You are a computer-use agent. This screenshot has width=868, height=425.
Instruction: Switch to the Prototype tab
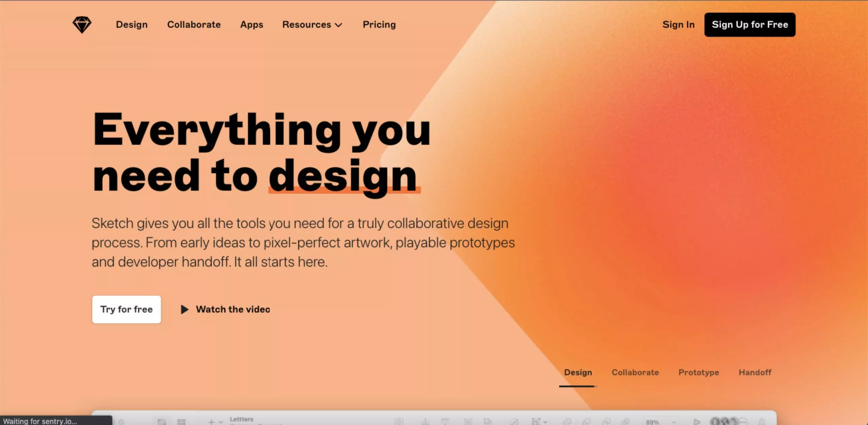click(x=698, y=372)
